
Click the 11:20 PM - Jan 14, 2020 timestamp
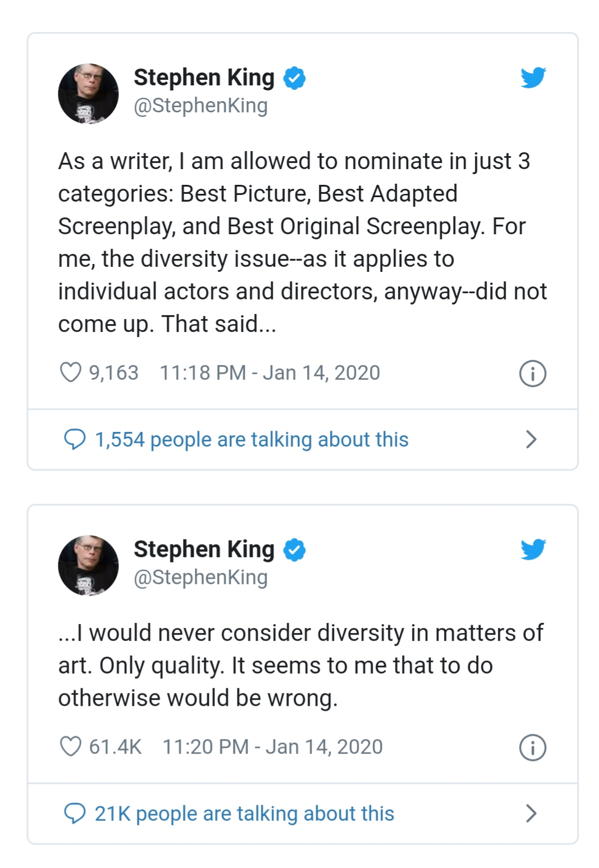point(272,747)
